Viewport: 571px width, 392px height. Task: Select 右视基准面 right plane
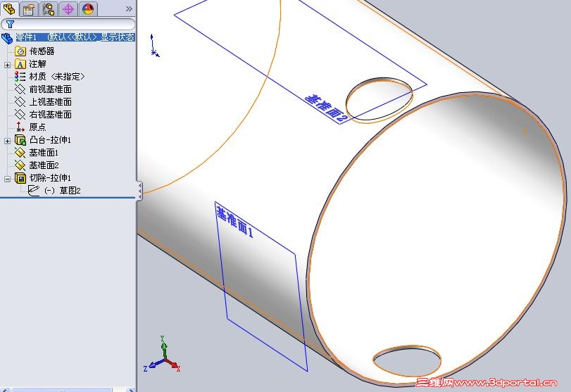(50, 115)
